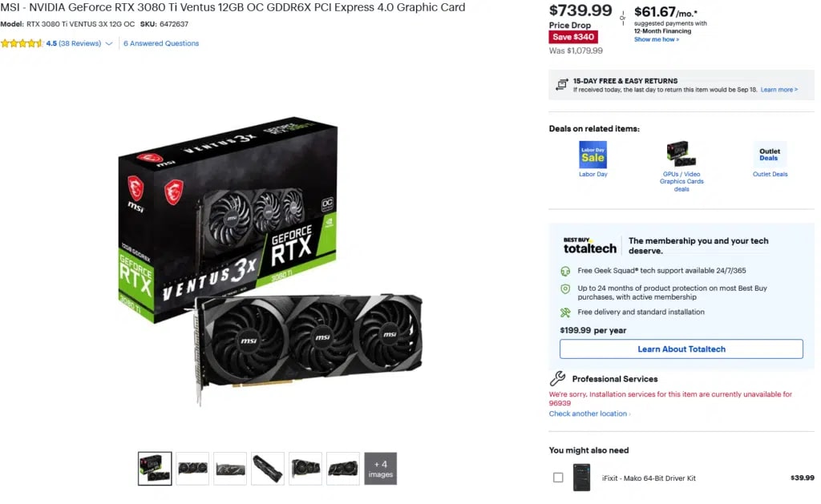Click the returns box icon beside 15-Day Free Returns
Viewport: 821px width, 504px height.
pyautogui.click(x=562, y=84)
